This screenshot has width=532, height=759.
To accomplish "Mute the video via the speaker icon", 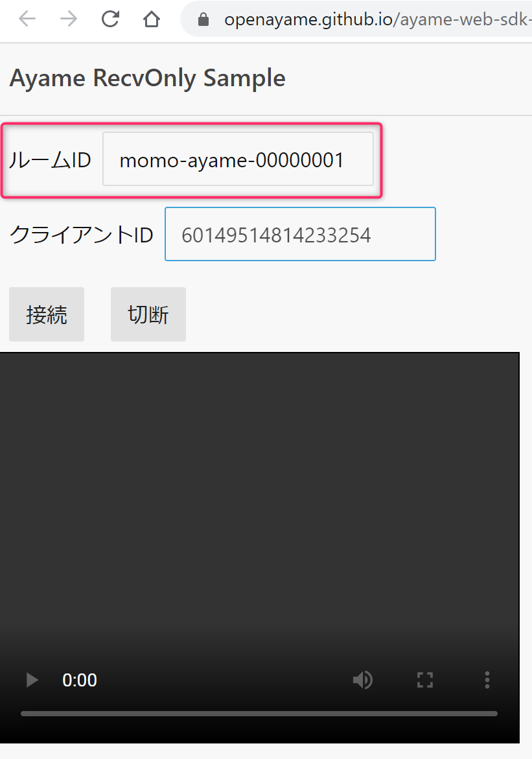I will click(363, 680).
